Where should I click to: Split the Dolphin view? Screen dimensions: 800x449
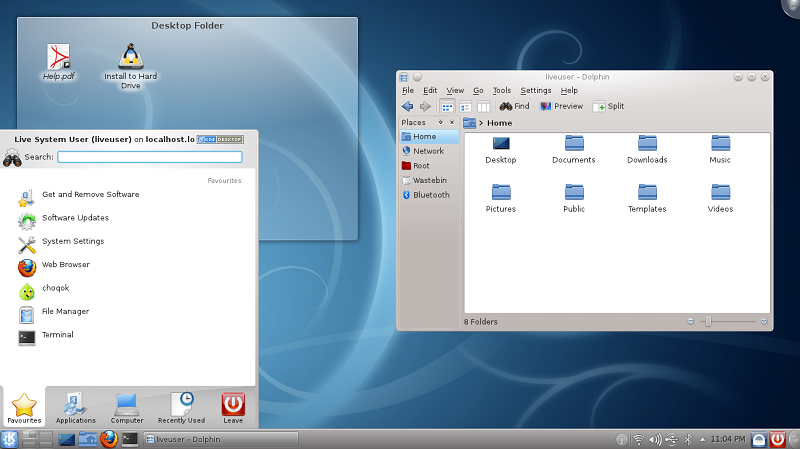[608, 106]
